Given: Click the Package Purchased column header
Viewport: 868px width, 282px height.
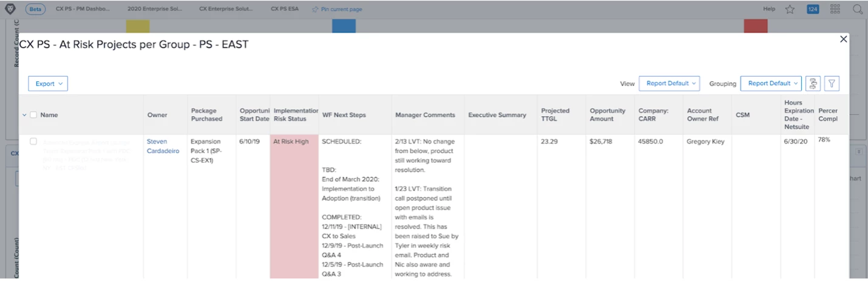Looking at the screenshot, I should click(207, 115).
